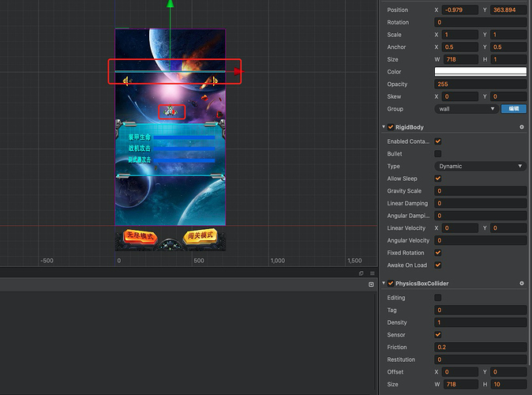The width and height of the screenshot is (532, 395).
Task: Click the Density field showing 1
Action: [x=481, y=322]
